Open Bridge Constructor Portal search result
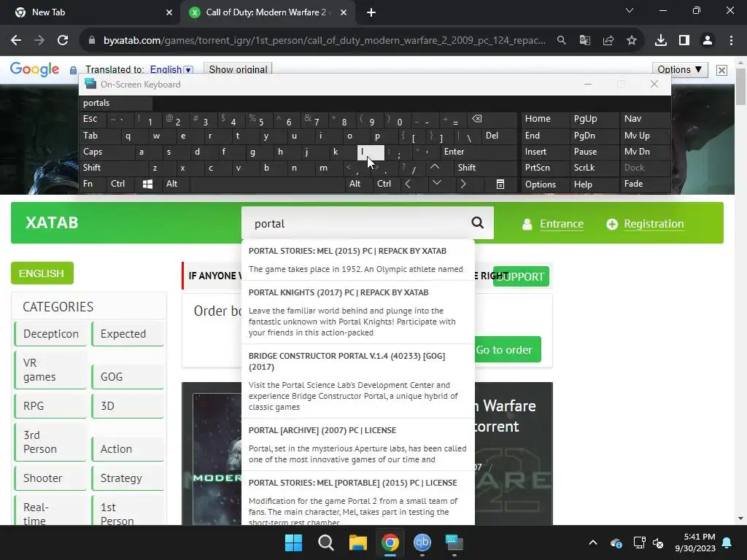This screenshot has width=747, height=560. coord(357,381)
